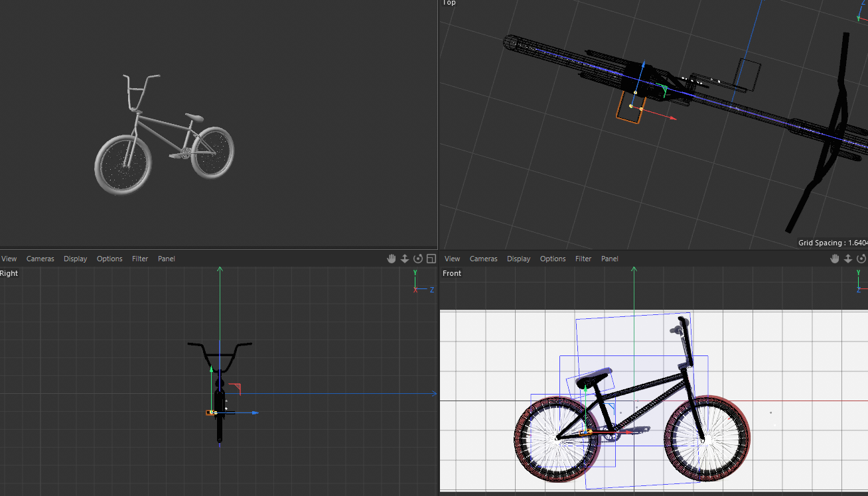
Task: Click the orbit rotate icon in Front viewport
Action: [861, 259]
